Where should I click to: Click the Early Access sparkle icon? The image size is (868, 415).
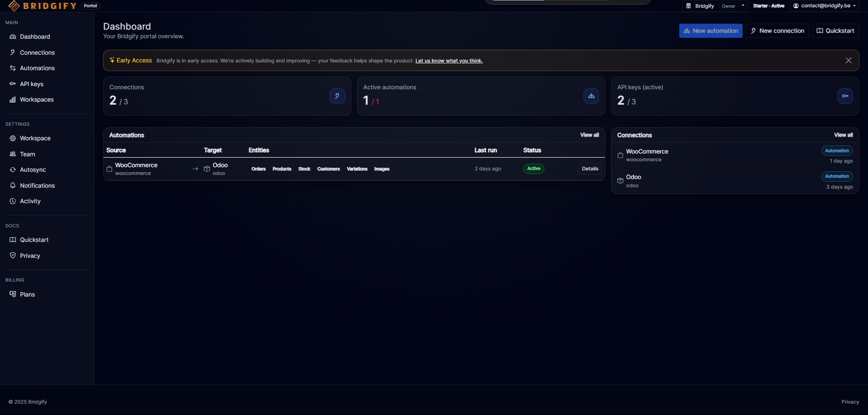[112, 60]
